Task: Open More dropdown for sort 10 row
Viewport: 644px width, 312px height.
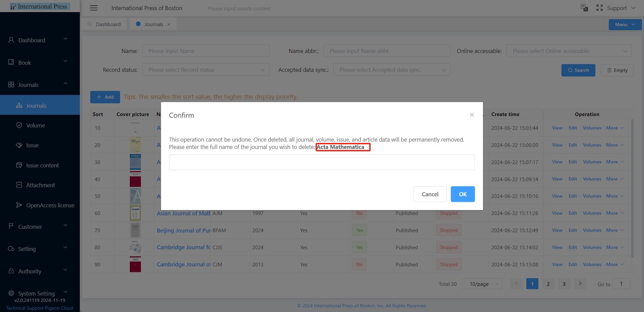Action: coord(615,128)
